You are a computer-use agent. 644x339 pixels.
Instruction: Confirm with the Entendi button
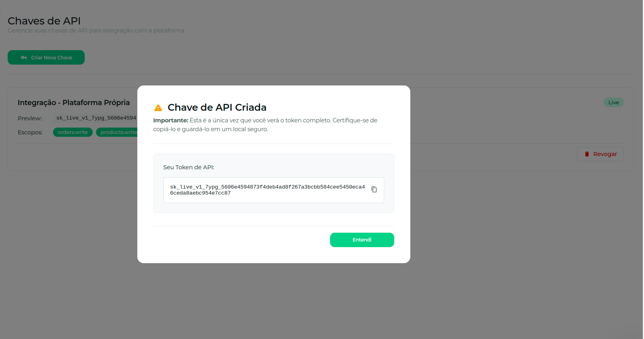click(x=362, y=240)
